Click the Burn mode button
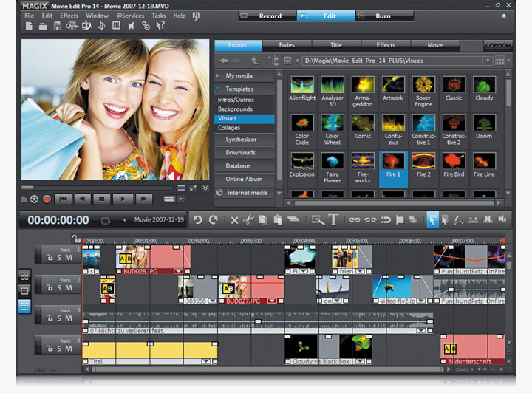 [x=383, y=15]
